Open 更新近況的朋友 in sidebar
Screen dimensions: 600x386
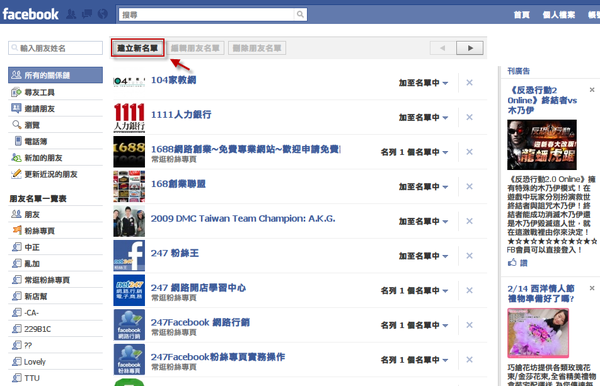point(55,174)
